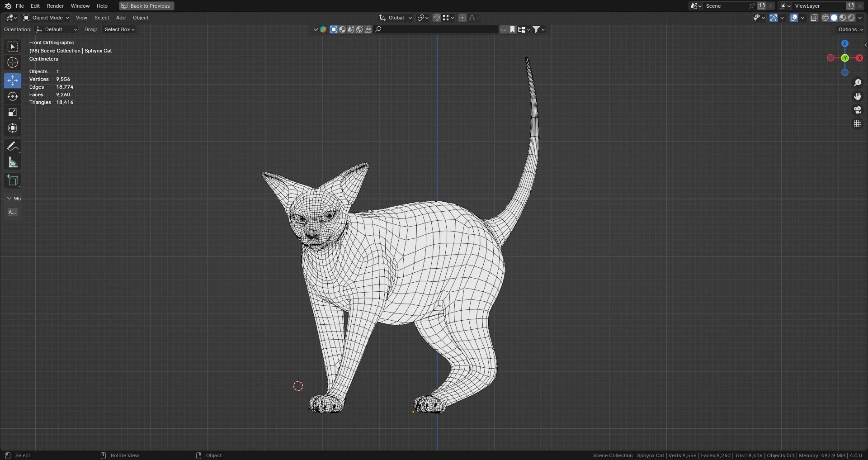The image size is (868, 460).
Task: Switch to wireframe viewport shading
Action: (825, 18)
